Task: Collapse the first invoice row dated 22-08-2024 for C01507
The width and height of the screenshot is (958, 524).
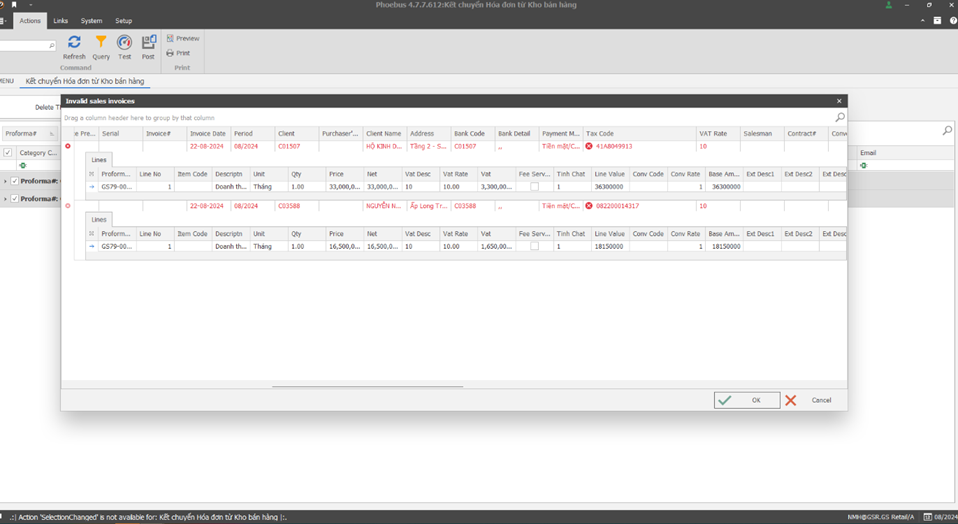Action: point(68,146)
